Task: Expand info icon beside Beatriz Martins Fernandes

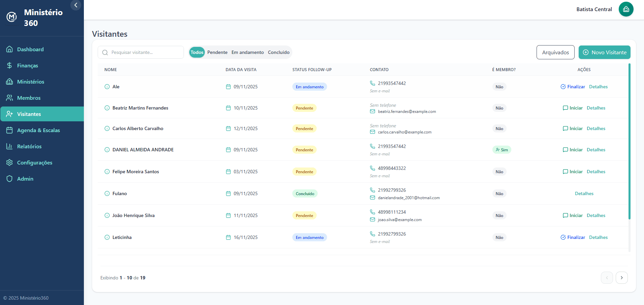Action: click(107, 108)
